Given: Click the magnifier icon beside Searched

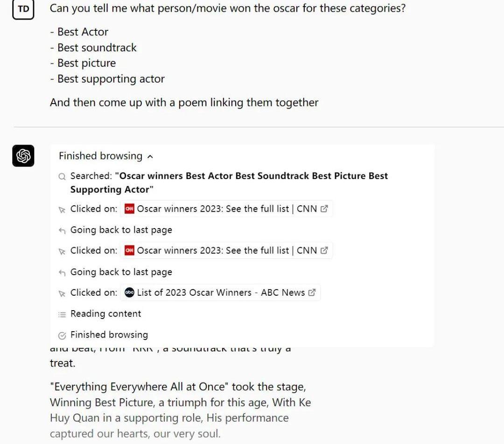Looking at the screenshot, I should (x=62, y=177).
